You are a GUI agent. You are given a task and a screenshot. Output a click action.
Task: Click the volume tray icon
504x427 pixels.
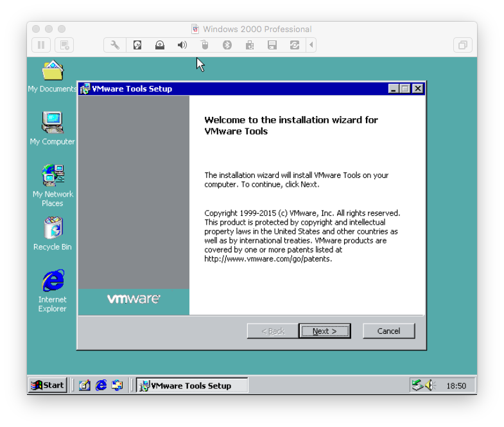(x=430, y=385)
